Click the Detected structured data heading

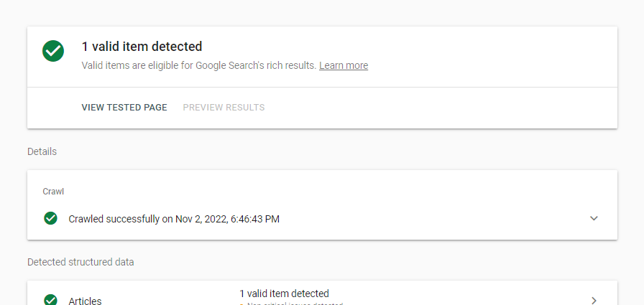(80, 262)
